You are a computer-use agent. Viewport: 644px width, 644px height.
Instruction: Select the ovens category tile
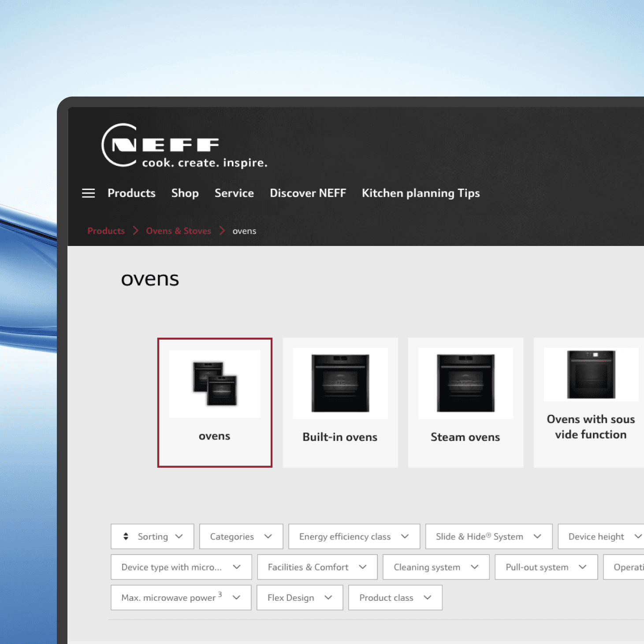coord(215,402)
